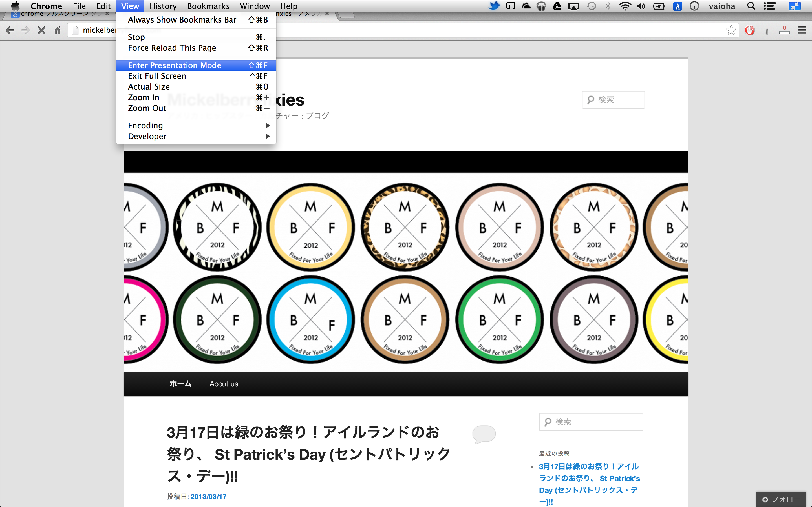812x507 pixels.
Task: Open the Bookmarks menu
Action: [x=208, y=6]
